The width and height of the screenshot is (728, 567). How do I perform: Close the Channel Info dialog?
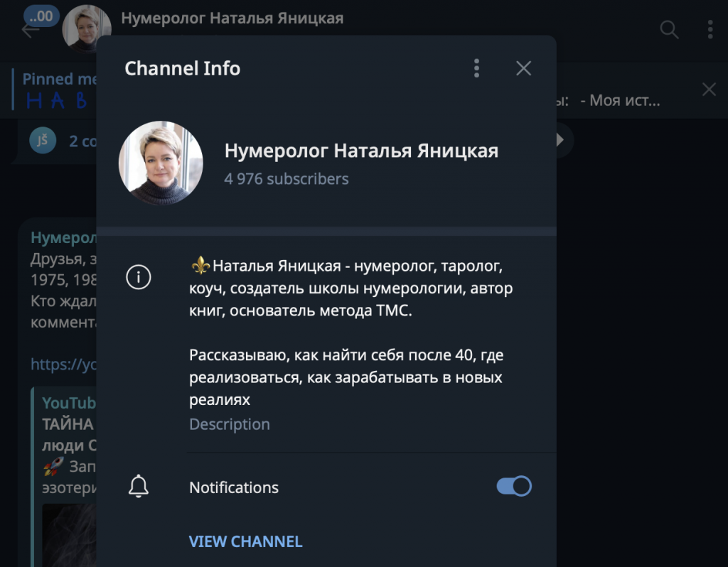point(523,68)
